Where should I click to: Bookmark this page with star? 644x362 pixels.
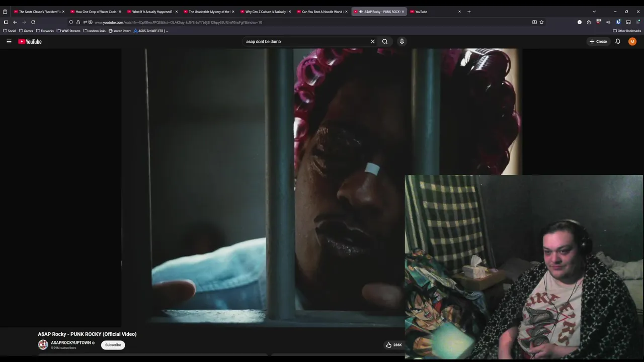coord(541,22)
